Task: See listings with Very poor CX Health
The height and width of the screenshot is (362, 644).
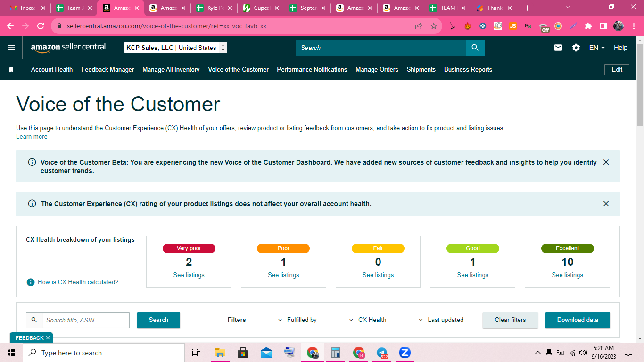Action: pyautogui.click(x=189, y=275)
